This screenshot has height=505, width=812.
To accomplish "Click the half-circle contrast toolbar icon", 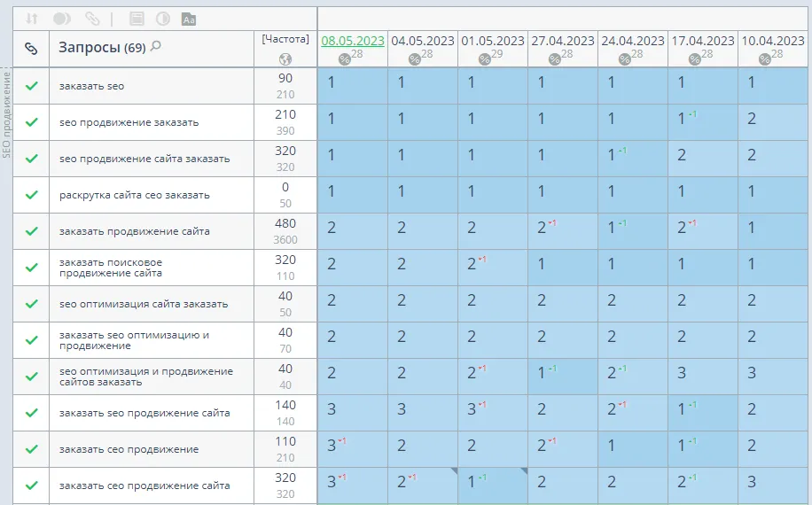I will pyautogui.click(x=163, y=18).
